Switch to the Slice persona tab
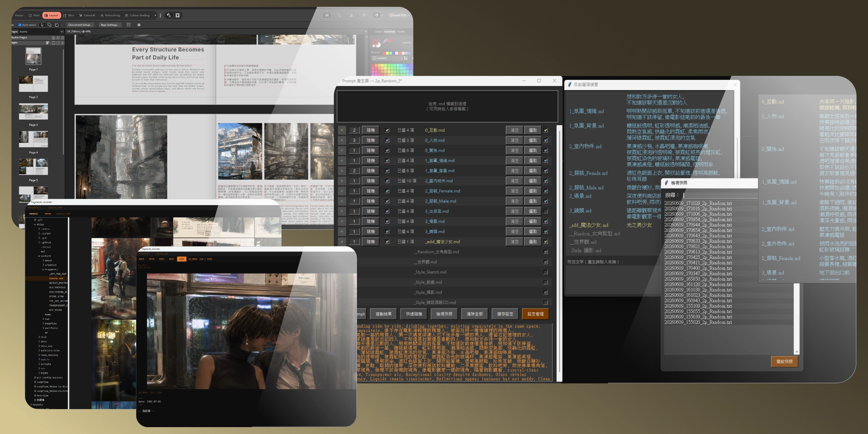The image size is (868, 434). [x=69, y=16]
